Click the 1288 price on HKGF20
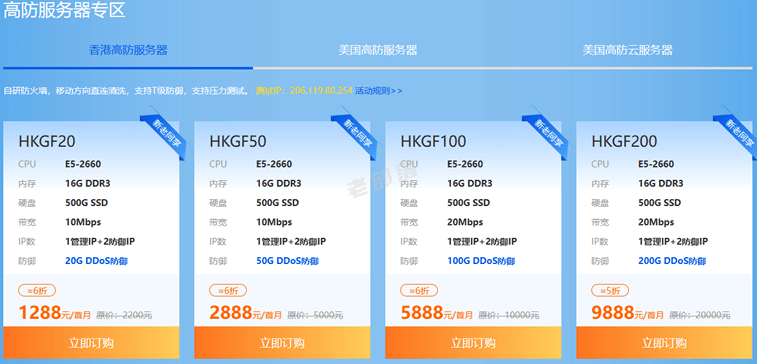The width and height of the screenshot is (757, 364). pyautogui.click(x=40, y=313)
